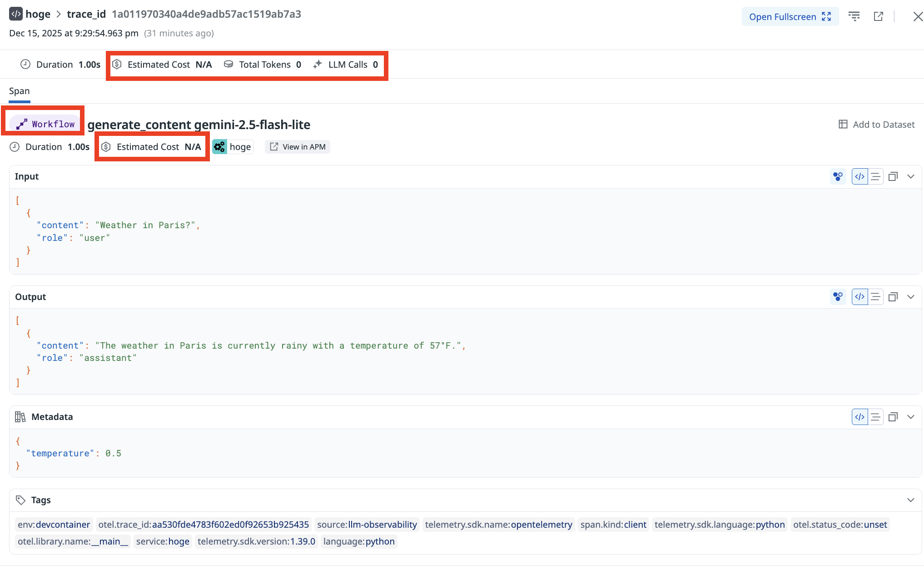Switch Input to code view
The image size is (924, 570).
[859, 176]
